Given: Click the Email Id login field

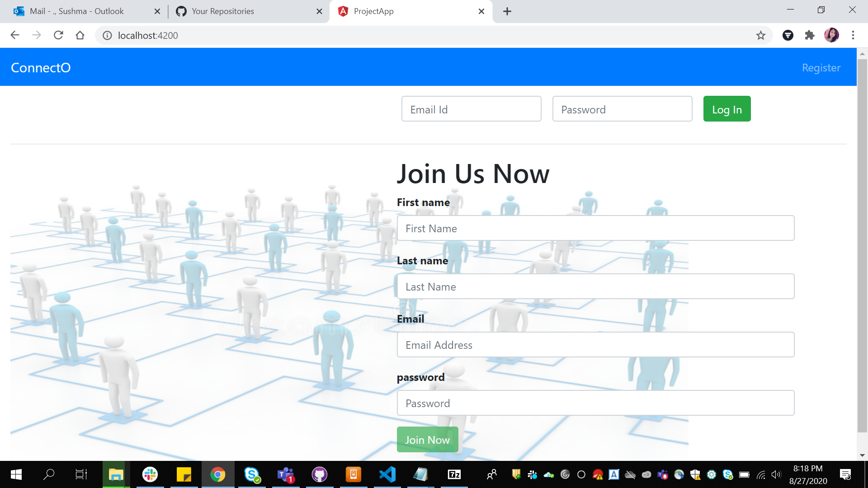Looking at the screenshot, I should click(x=471, y=109).
